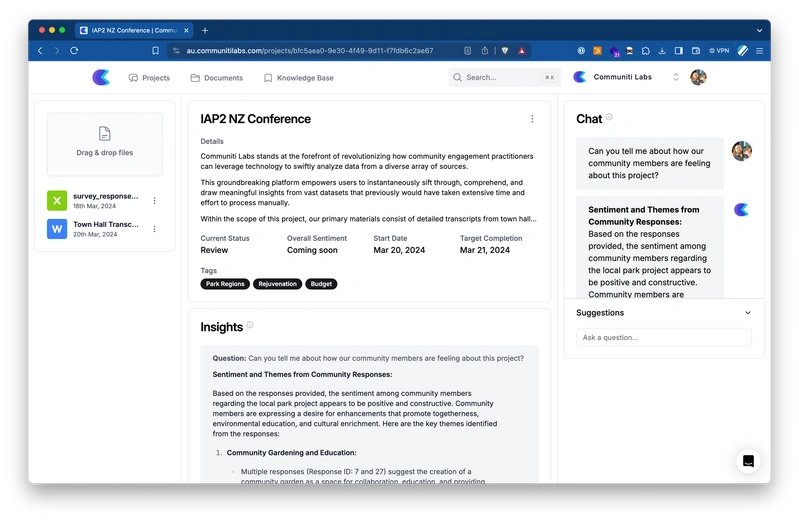Click the Brave Rewards triangle icon

pos(522,50)
